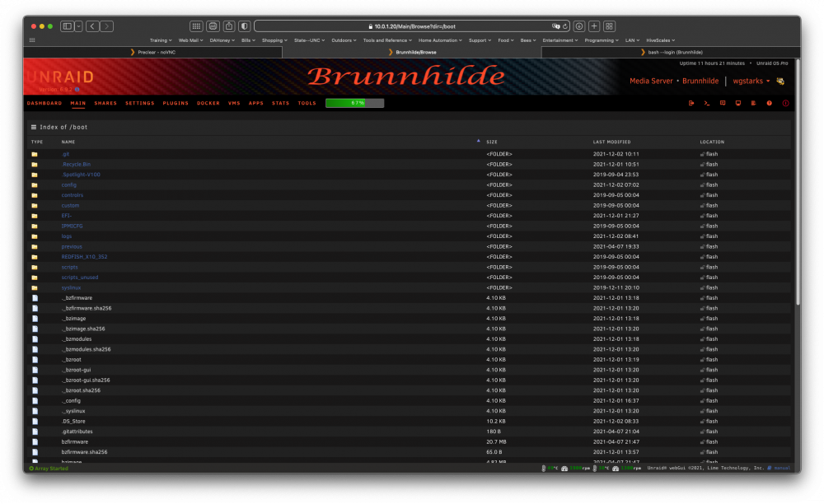This screenshot has height=504, width=824.
Task: Show tab overview grid icon
Action: [609, 26]
